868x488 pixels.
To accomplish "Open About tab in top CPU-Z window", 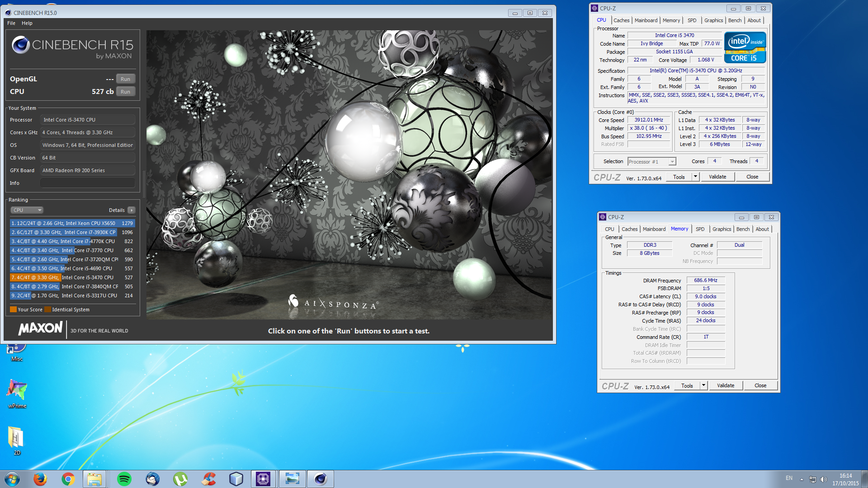I will [x=754, y=20].
